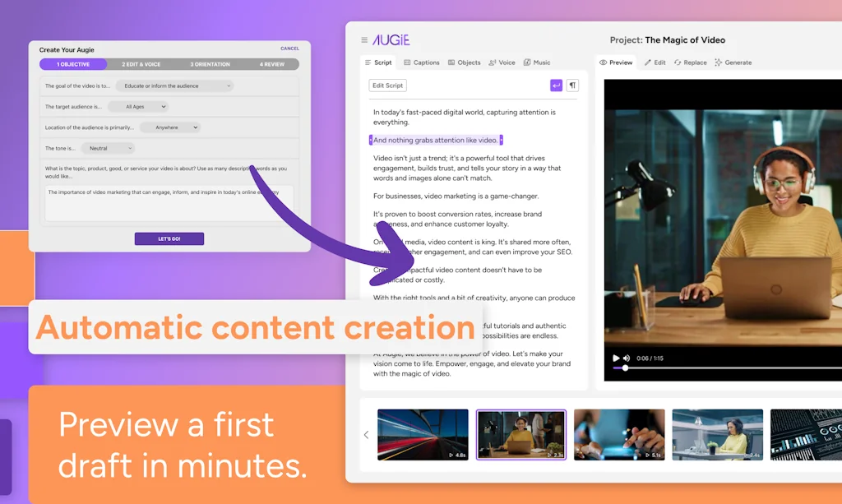
Task: Click the LET'S GO! button
Action: coord(169,239)
